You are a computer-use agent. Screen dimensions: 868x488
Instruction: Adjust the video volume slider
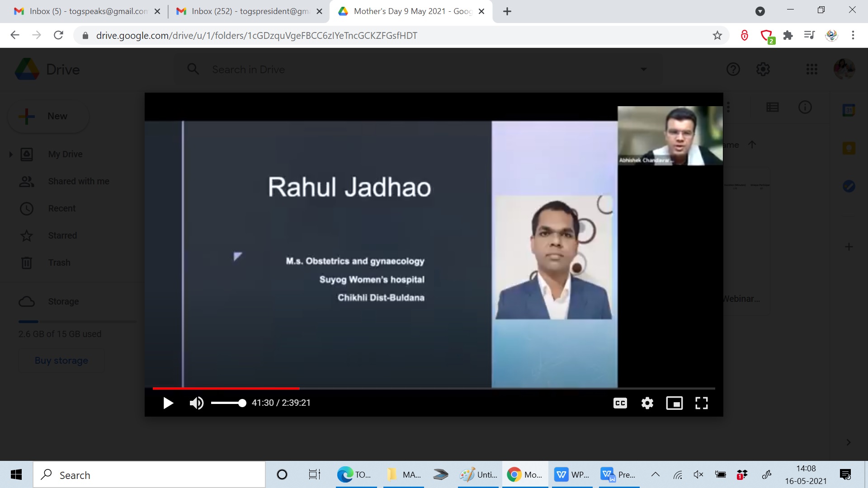(228, 403)
